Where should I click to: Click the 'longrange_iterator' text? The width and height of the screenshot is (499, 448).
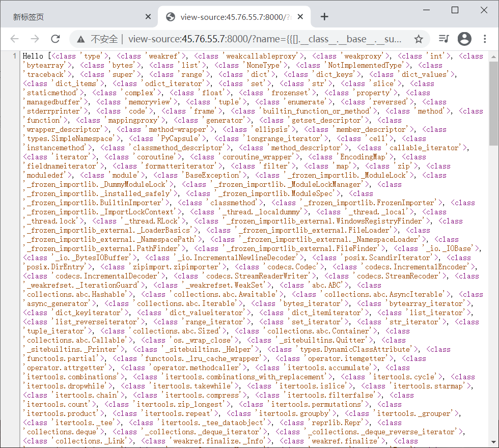(284, 138)
